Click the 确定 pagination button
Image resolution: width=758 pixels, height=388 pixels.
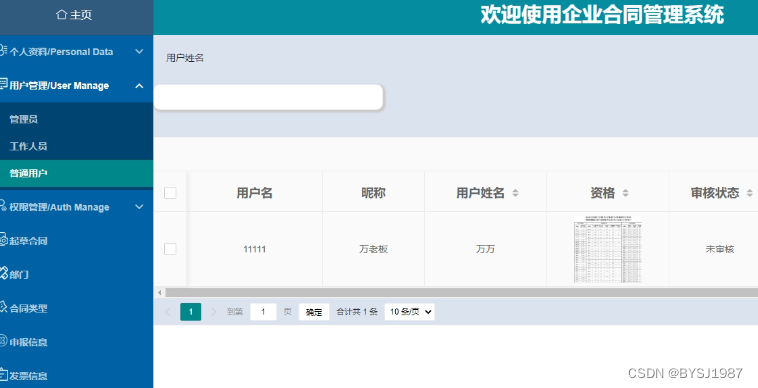[x=314, y=312]
